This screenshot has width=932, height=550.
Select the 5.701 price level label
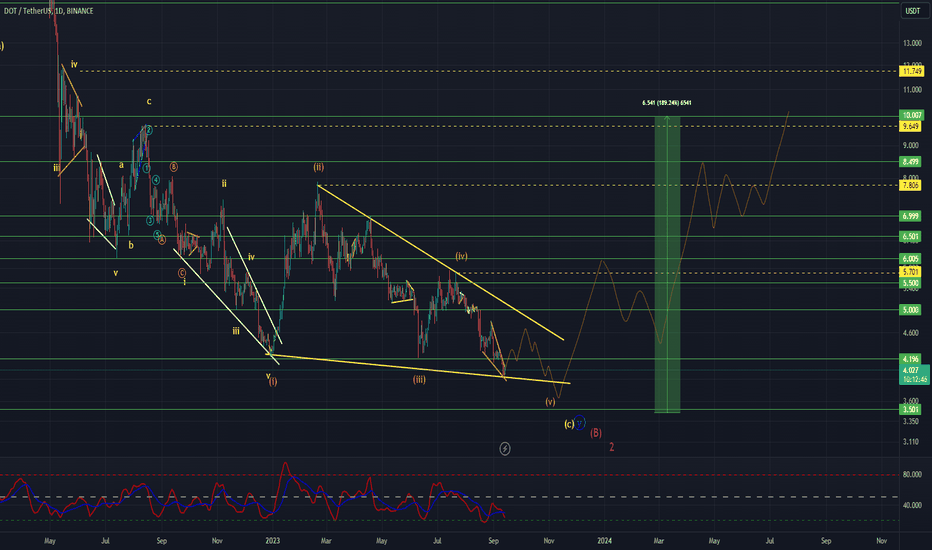911,272
